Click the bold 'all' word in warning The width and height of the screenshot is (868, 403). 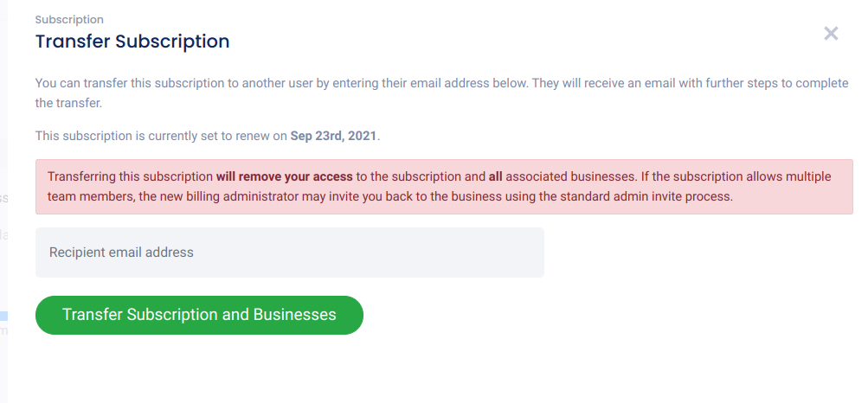(x=495, y=176)
